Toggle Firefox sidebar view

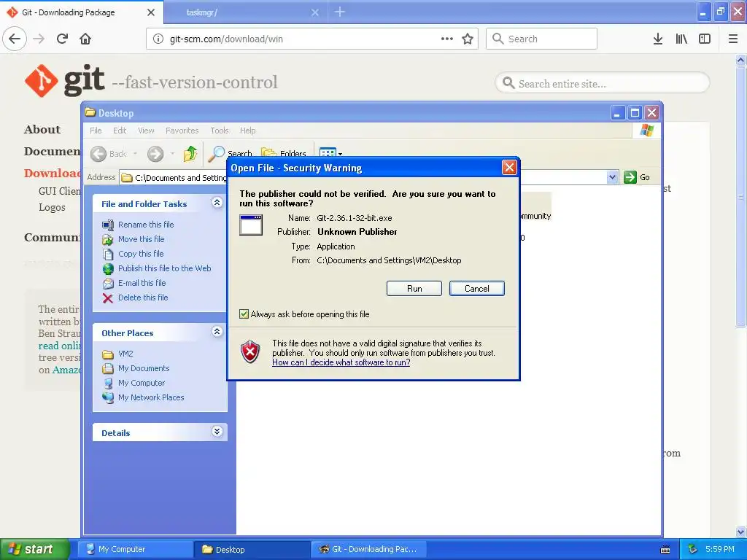pos(705,39)
